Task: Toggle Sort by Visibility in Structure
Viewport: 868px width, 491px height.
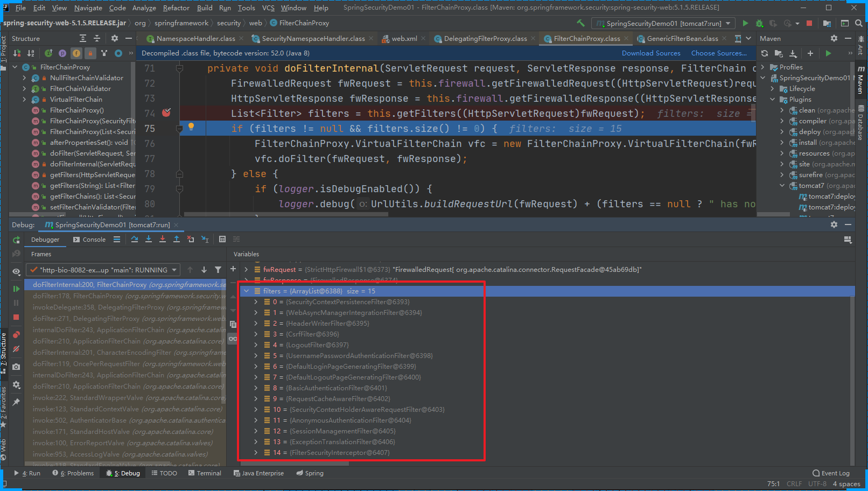Action: tap(17, 53)
